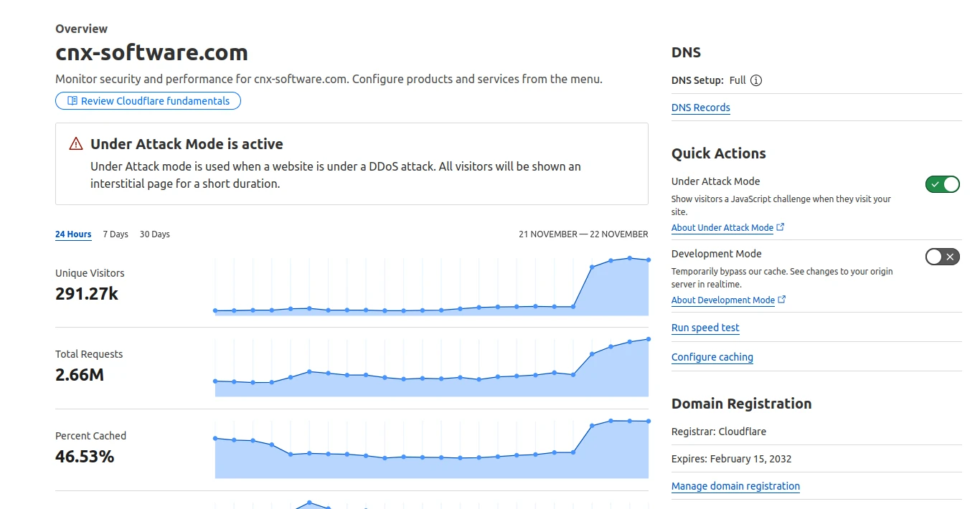Switch to the 30 Days range
The width and height of the screenshot is (980, 509).
pos(155,234)
